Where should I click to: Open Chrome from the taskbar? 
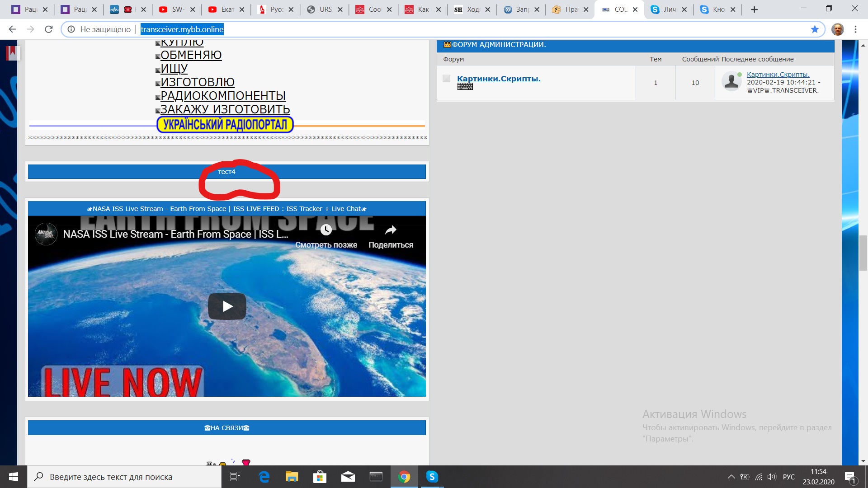[x=404, y=477]
